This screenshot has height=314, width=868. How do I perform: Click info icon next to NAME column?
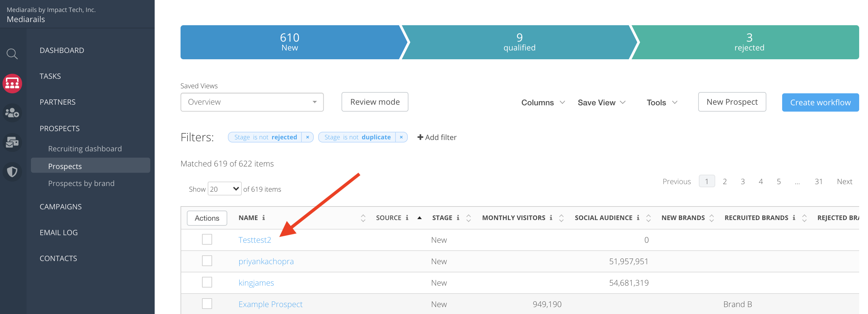(x=264, y=218)
